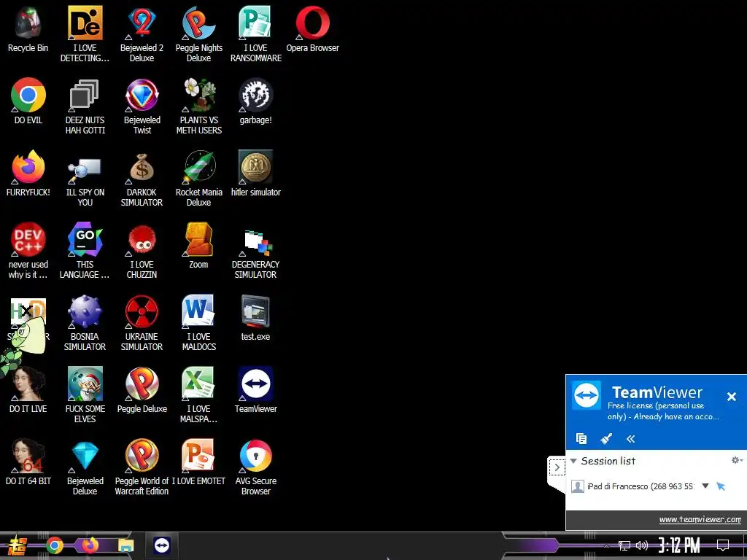
Task: Launch the Bejeweled Deluxe diamond shortcut
Action: 85,467
